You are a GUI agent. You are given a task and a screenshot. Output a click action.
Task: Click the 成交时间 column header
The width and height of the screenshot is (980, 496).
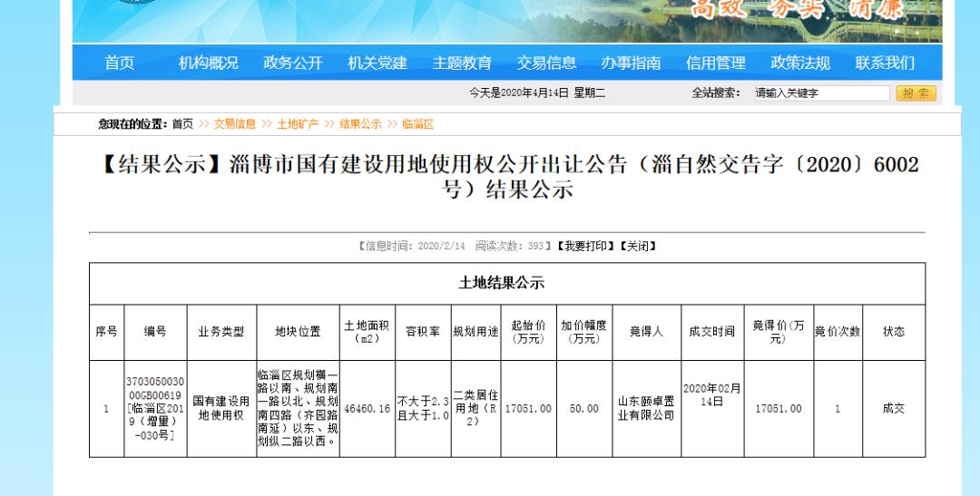pyautogui.click(x=712, y=332)
